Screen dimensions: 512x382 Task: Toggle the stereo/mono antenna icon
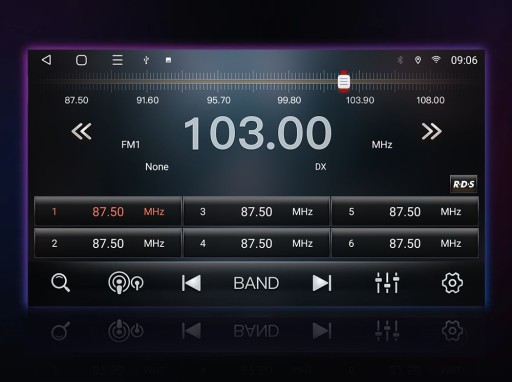(126, 283)
